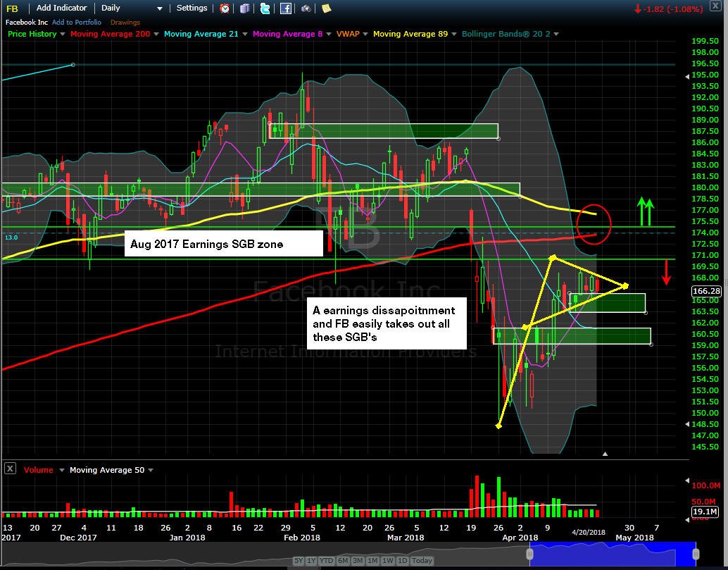Click the Add to Portfolio link
The height and width of the screenshot is (570, 728).
77,22
